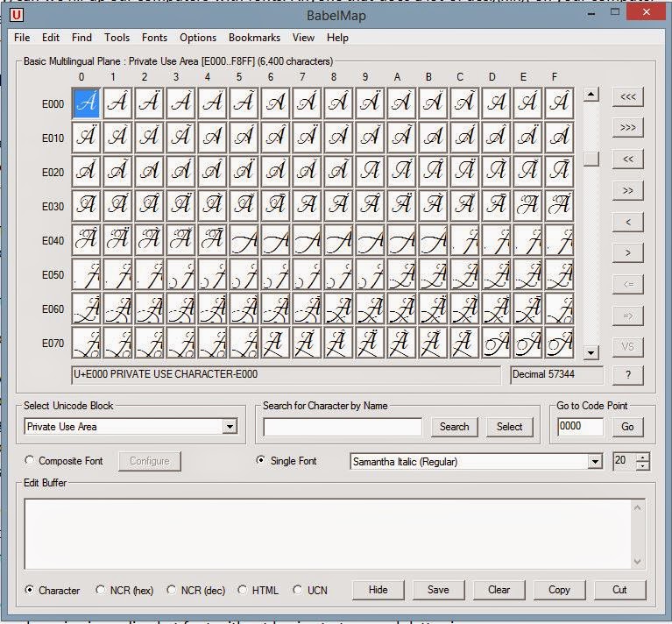This screenshot has height=624, width=672.
Task: Choose the HTML radio option
Action: click(244, 590)
